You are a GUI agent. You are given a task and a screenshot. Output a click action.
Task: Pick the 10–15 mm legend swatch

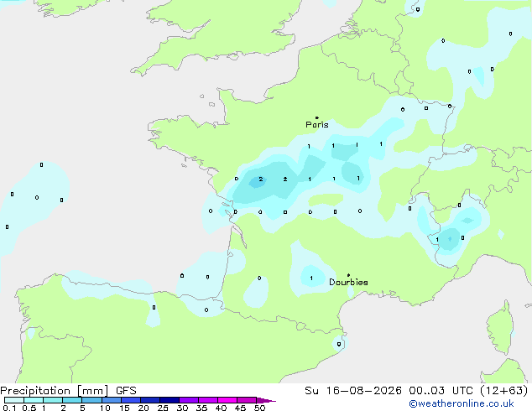tap(111, 400)
